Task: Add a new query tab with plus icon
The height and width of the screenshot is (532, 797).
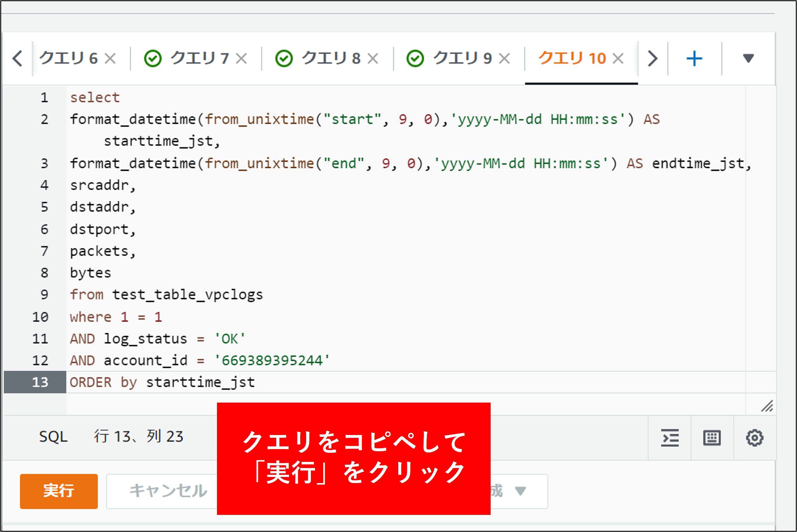Action: 694,58
